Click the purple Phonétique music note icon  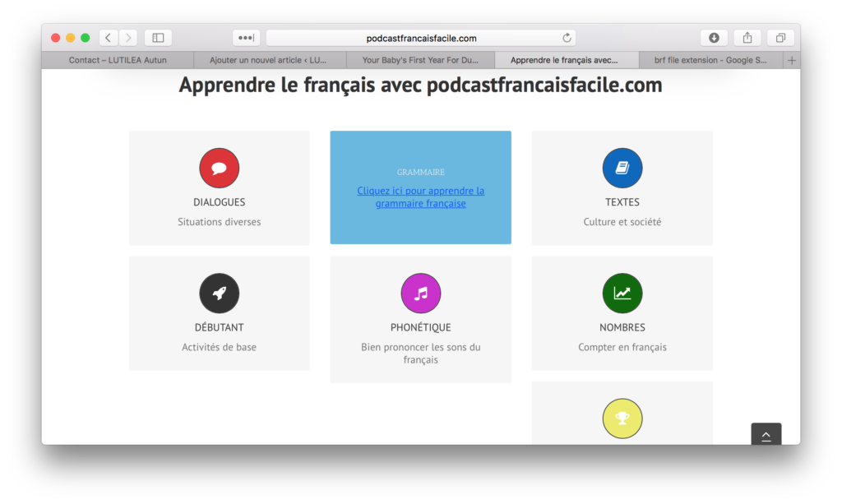point(421,293)
